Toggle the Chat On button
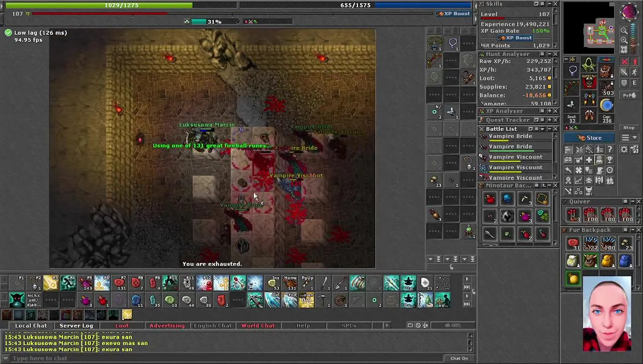The width and height of the screenshot is (643, 364). (x=459, y=358)
